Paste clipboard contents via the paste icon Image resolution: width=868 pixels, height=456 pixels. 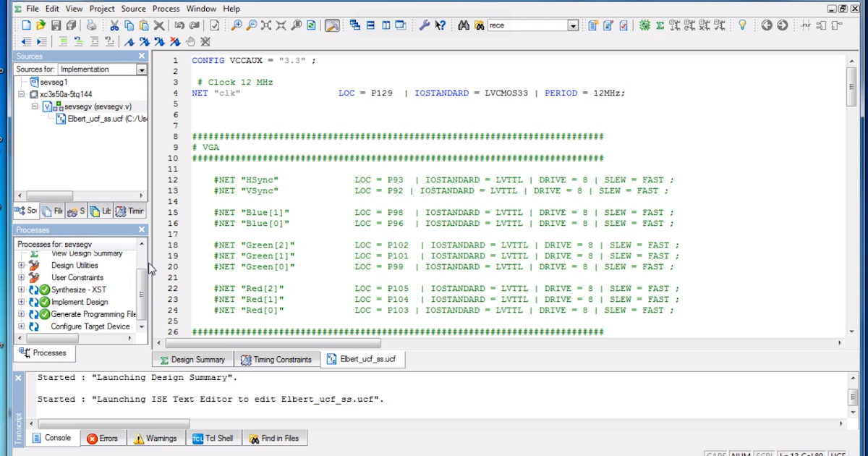pyautogui.click(x=145, y=25)
